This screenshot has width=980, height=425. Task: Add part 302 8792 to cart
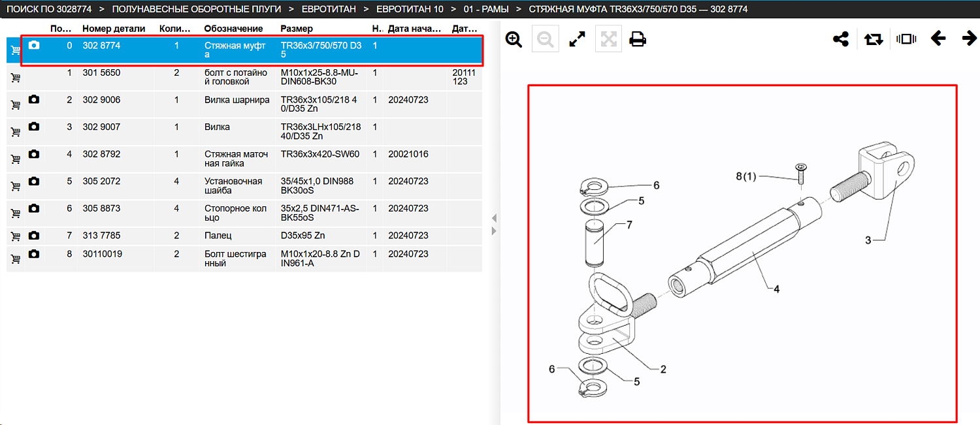pyautogui.click(x=16, y=159)
